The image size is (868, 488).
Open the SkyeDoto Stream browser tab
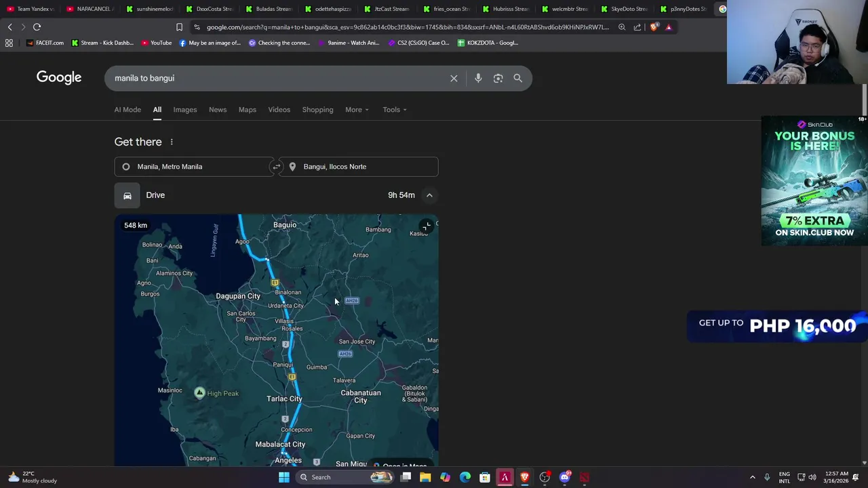tap(624, 9)
